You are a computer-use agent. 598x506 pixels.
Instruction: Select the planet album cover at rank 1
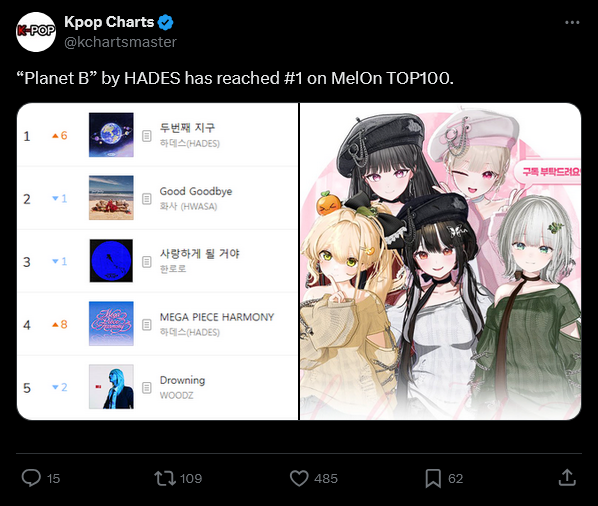(111, 135)
